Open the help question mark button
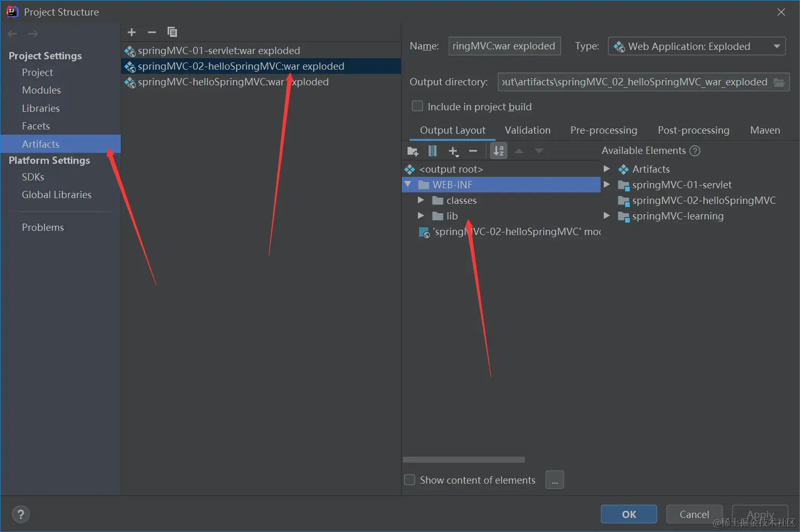Viewport: 800px width, 532px height. click(x=21, y=515)
